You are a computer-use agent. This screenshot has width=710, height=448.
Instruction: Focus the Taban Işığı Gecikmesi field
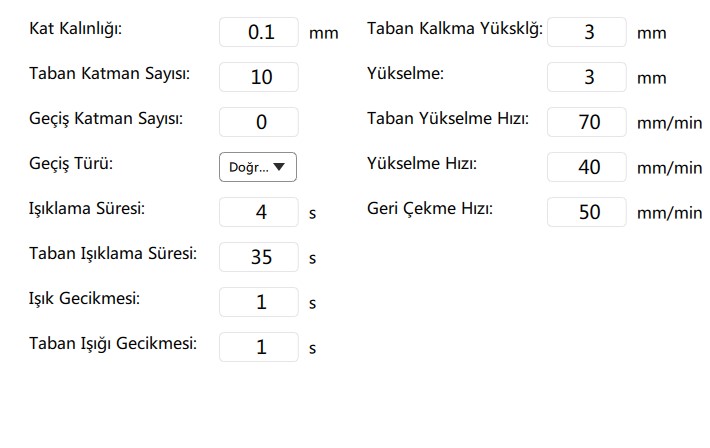coord(259,347)
